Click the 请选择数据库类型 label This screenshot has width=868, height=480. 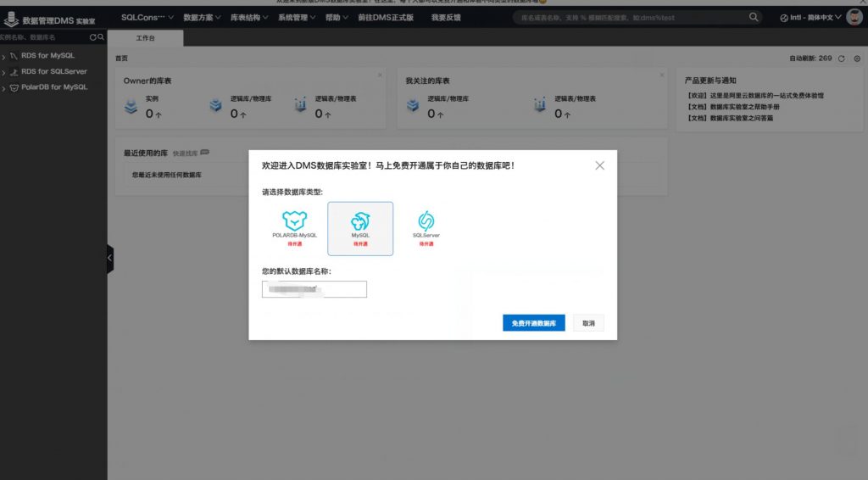[292, 193]
